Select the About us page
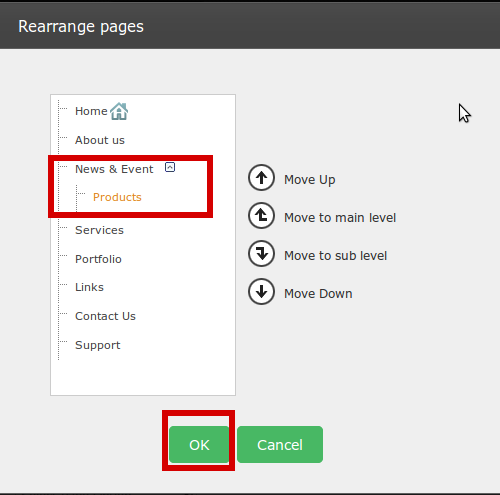Screen dimensions: 500x495 [100, 140]
